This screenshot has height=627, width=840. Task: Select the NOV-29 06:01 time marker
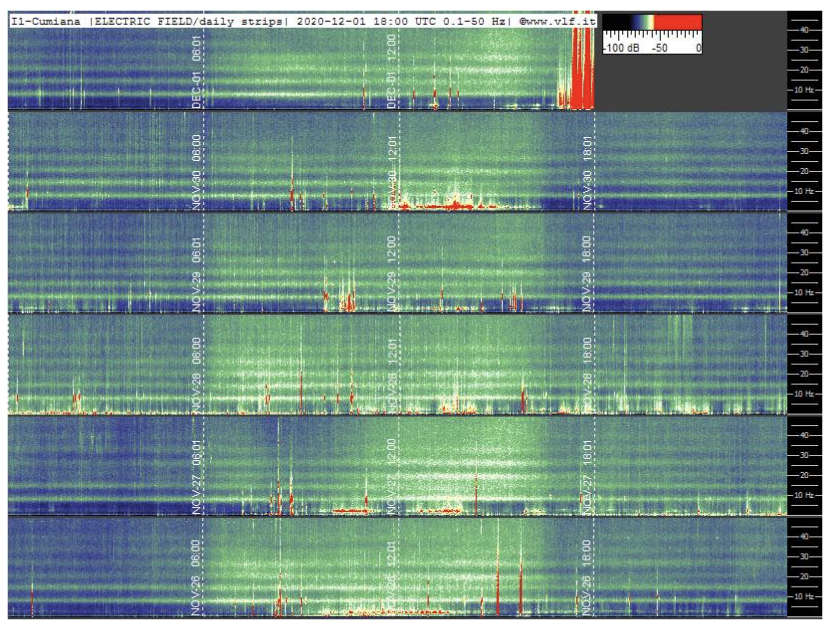[x=197, y=274]
